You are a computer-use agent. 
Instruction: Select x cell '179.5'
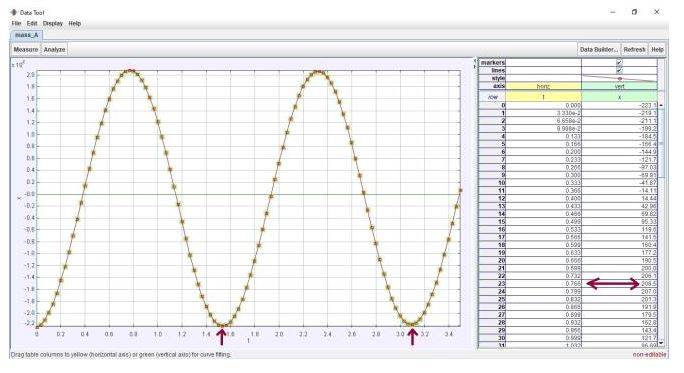619,315
